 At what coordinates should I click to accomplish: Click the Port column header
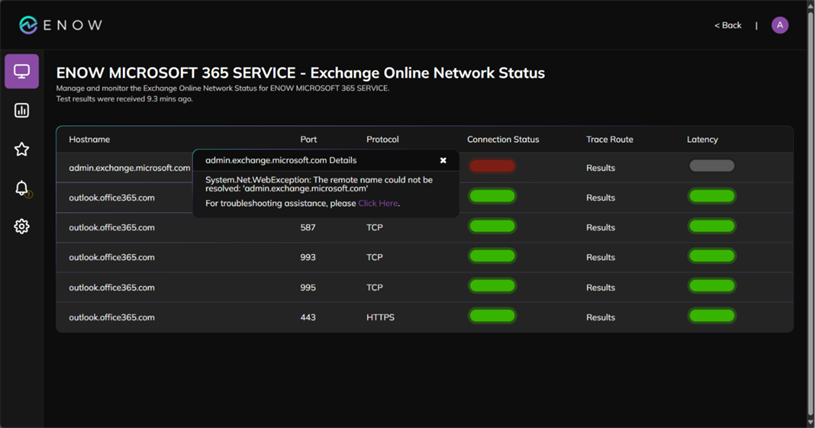[308, 139]
